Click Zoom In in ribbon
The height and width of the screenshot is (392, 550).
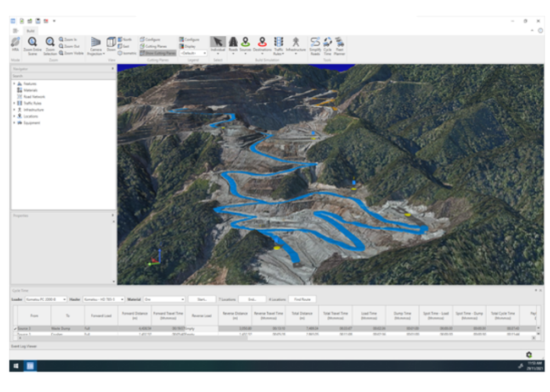68,39
